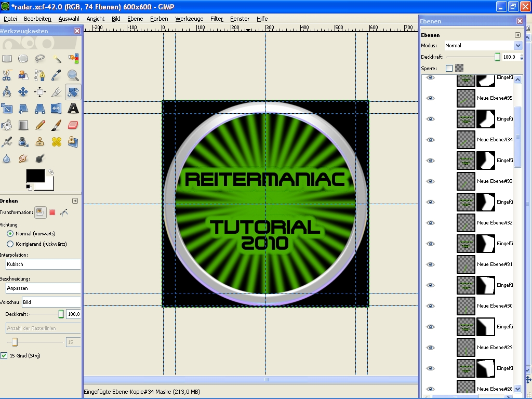Select the Fuzzy Select magic wand tool
The height and width of the screenshot is (399, 532).
(x=56, y=58)
